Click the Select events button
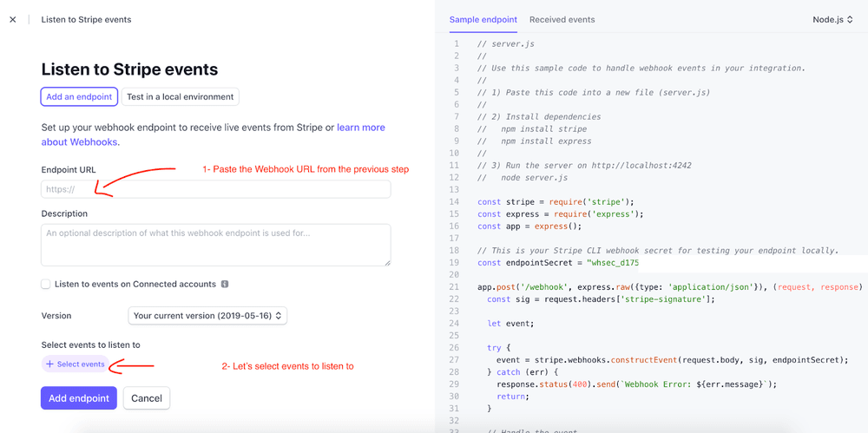868x433 pixels. coord(76,364)
